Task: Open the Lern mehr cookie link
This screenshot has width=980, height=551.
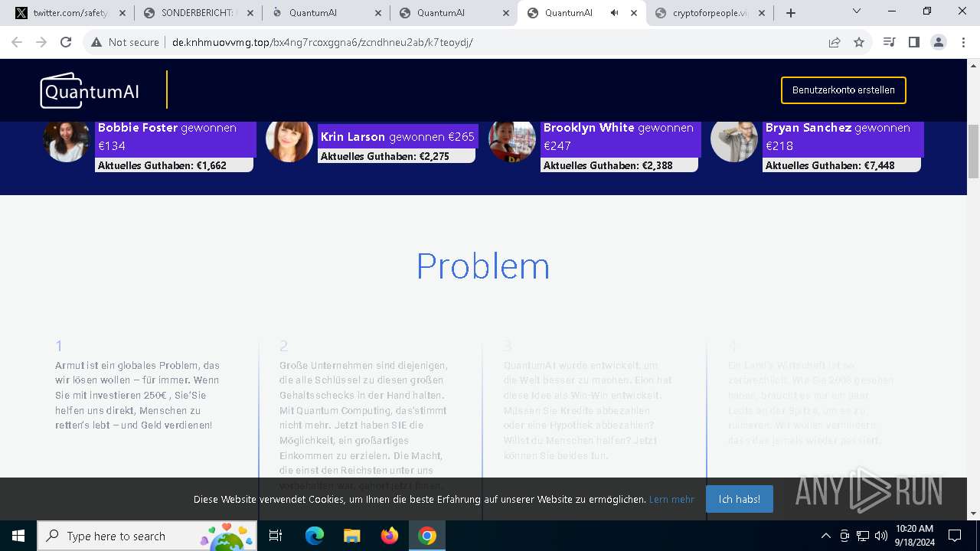Action: (671, 499)
